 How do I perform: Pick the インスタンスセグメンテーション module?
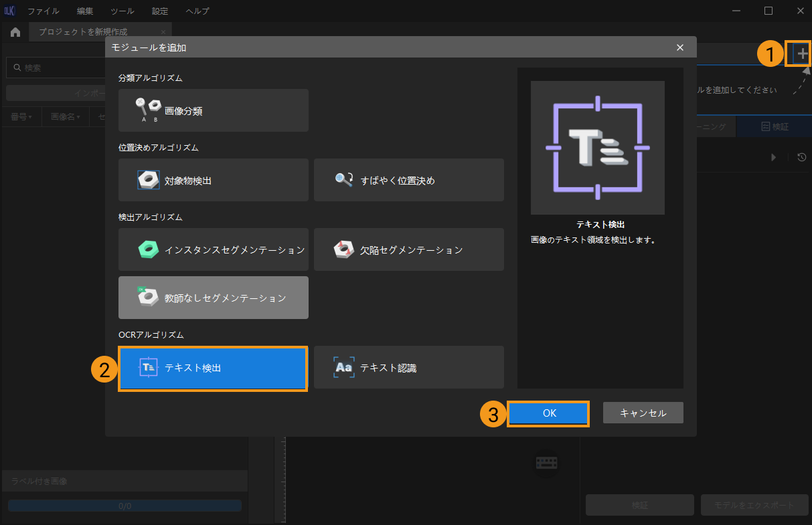213,249
